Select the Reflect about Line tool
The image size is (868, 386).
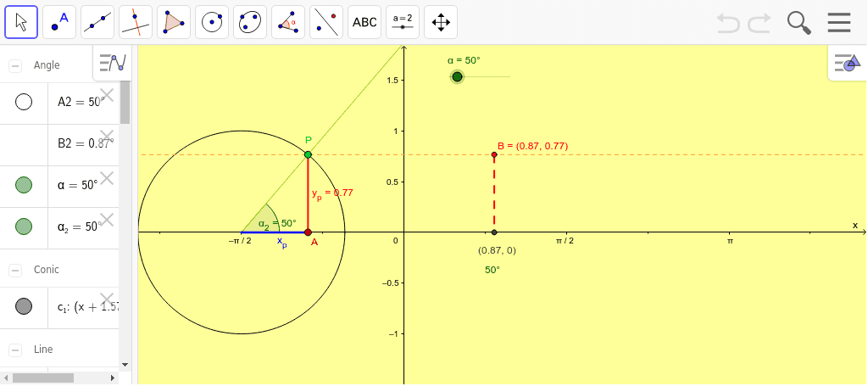point(326,22)
